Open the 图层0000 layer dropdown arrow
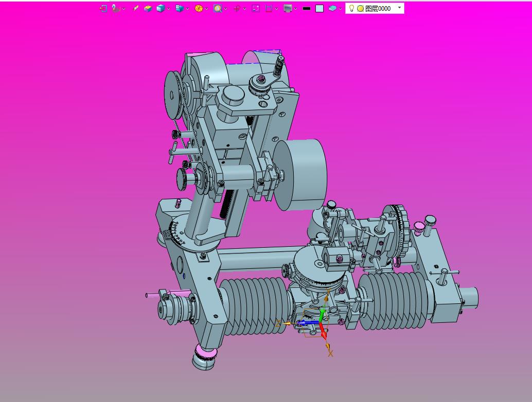The height and width of the screenshot is (402, 532). click(400, 8)
